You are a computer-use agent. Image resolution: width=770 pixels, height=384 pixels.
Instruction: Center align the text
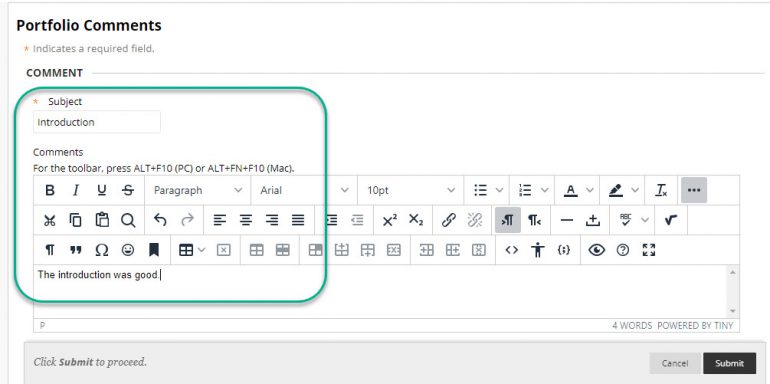click(x=246, y=220)
